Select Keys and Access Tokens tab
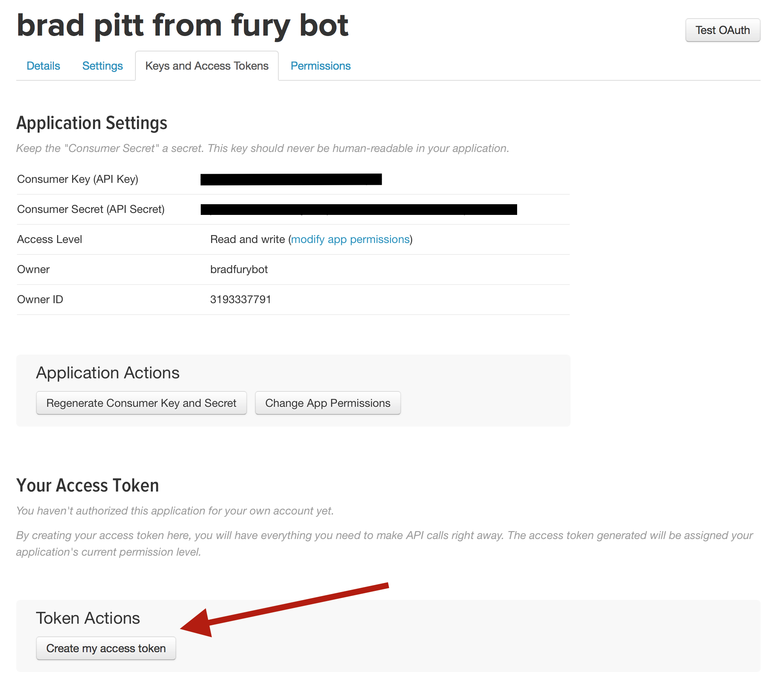784x691 pixels. pos(207,66)
